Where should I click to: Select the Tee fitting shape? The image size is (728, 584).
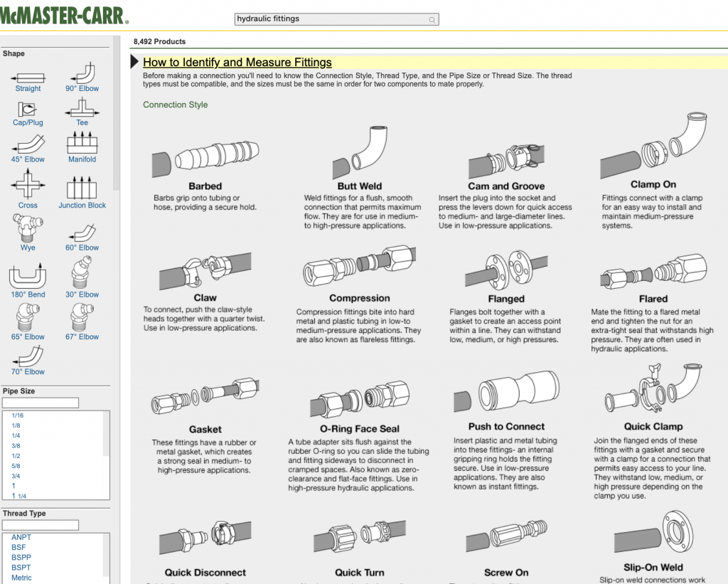click(82, 110)
